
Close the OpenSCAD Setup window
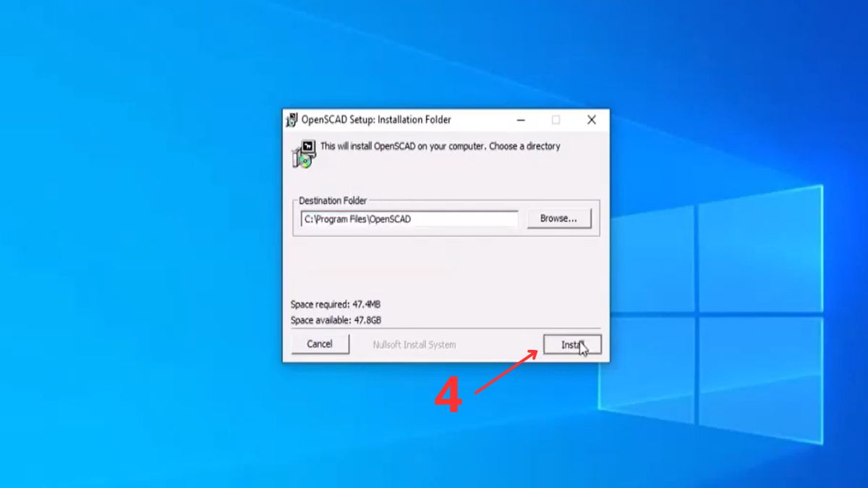(592, 120)
